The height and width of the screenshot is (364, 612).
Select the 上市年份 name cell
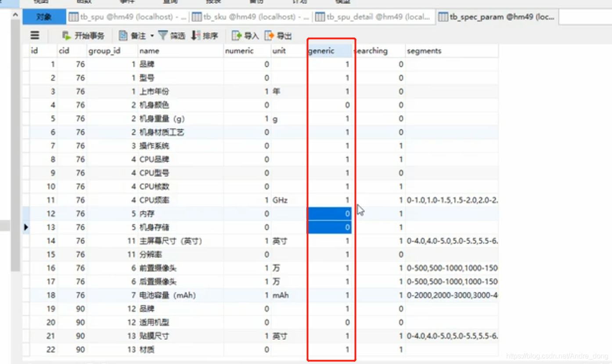coord(180,91)
